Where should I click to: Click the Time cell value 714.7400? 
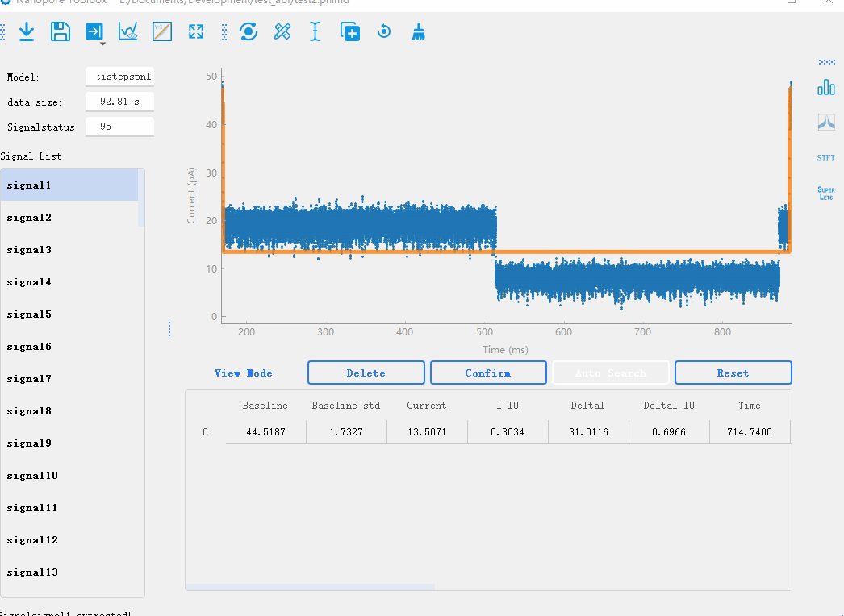750,432
